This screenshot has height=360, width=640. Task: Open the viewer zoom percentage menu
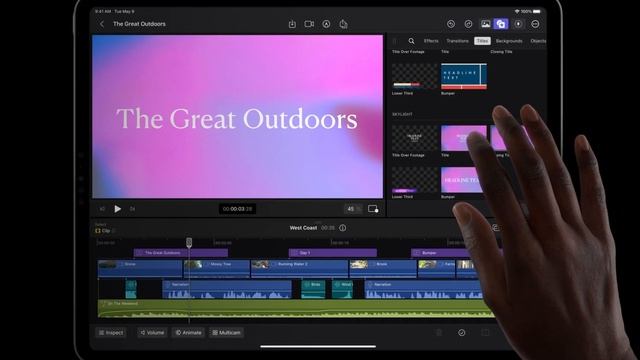[353, 209]
